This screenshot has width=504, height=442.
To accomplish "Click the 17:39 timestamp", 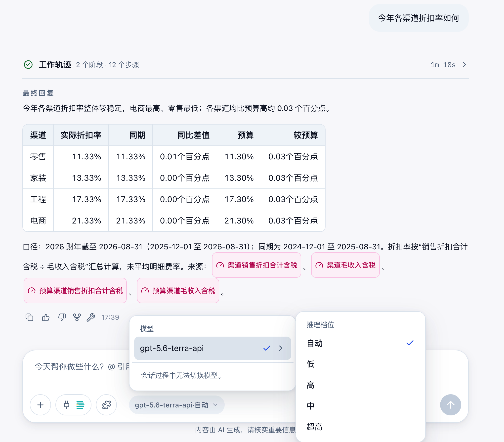I will tap(110, 317).
